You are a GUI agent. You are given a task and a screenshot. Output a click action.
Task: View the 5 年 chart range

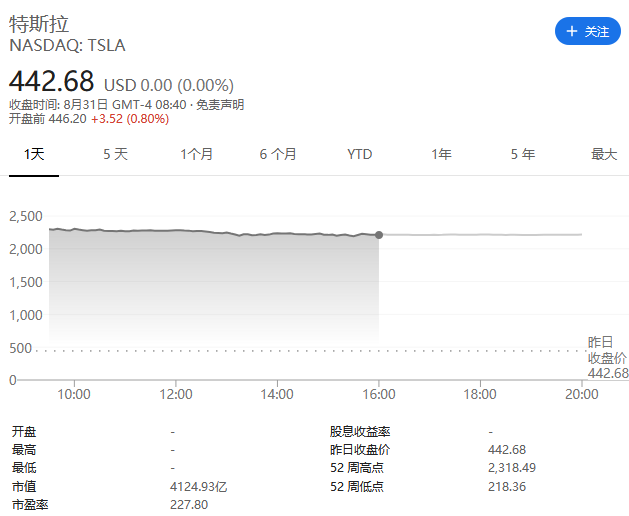(523, 154)
